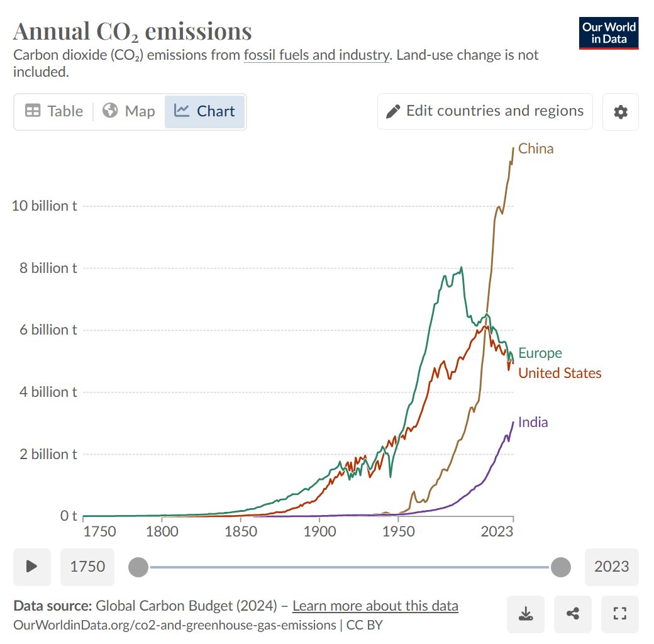Open Edit countries and regions

(x=485, y=111)
